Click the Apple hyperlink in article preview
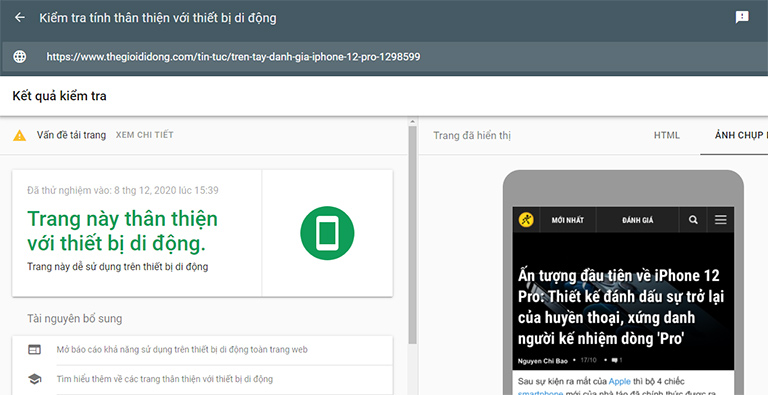768x395 pixels. click(x=620, y=381)
